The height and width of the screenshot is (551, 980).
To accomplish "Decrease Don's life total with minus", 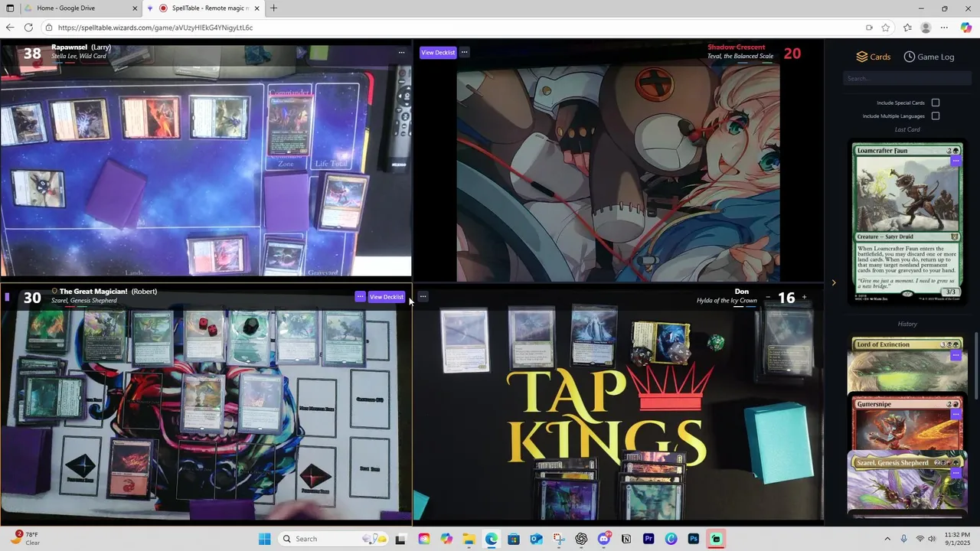I will [768, 297].
